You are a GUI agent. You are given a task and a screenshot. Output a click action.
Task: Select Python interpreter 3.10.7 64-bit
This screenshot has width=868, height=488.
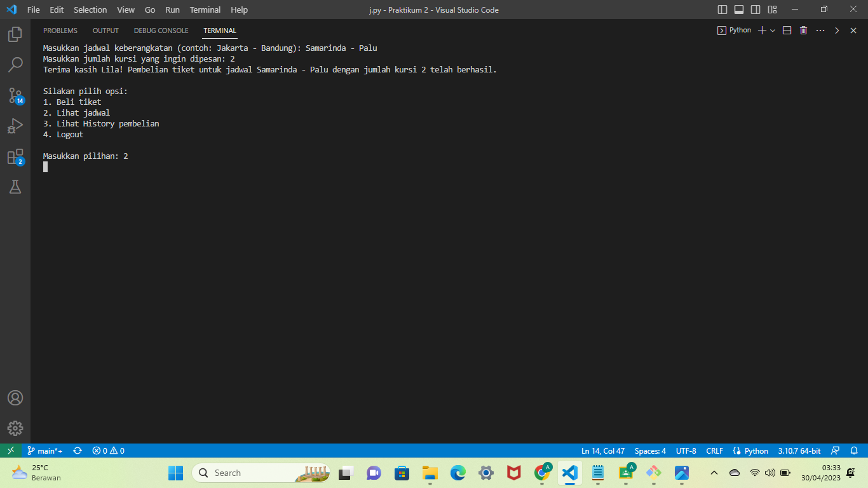pos(799,451)
